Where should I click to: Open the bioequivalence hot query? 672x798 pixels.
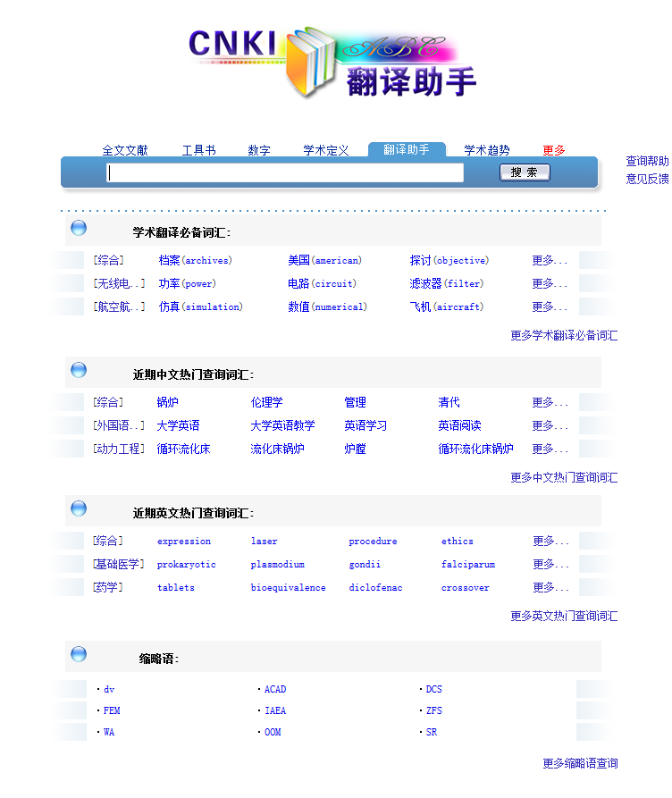pos(288,588)
